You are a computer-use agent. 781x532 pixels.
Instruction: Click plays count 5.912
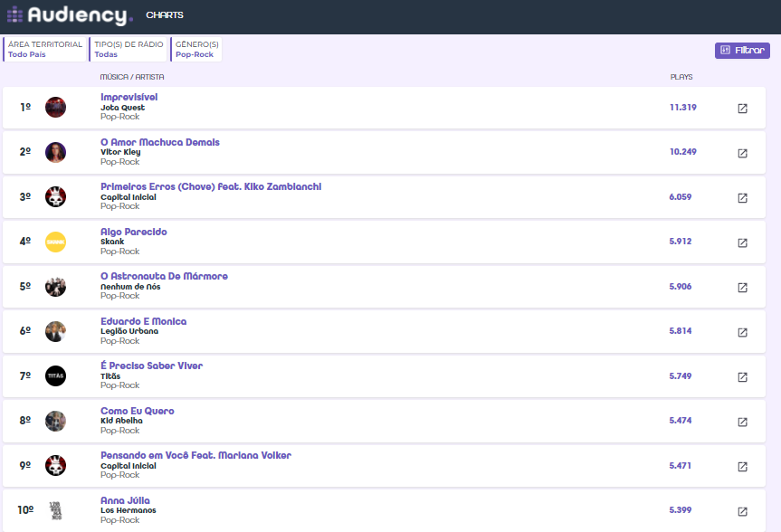[x=681, y=242]
